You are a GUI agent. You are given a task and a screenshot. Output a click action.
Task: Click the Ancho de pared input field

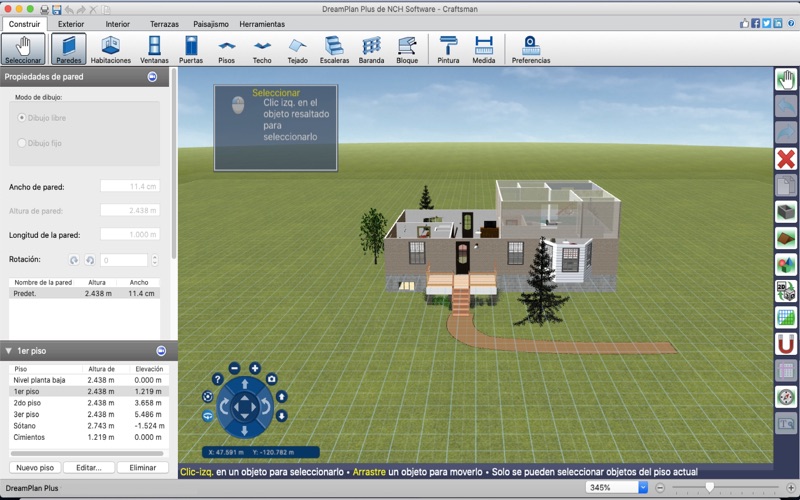(130, 186)
